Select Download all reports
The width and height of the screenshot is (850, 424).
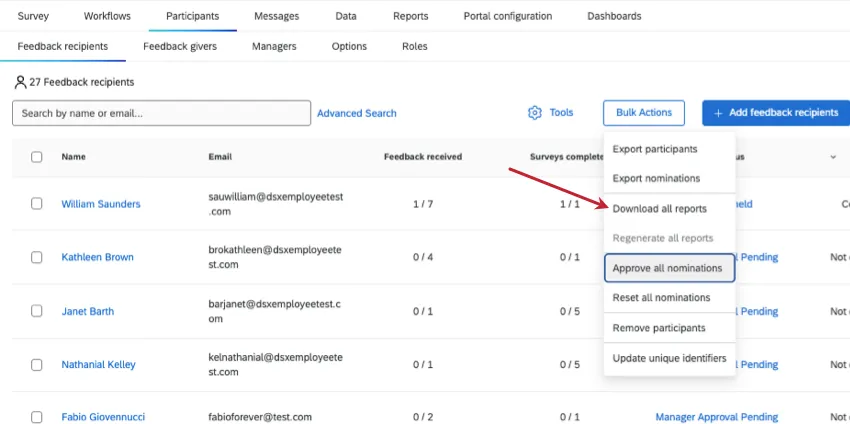pyautogui.click(x=669, y=209)
